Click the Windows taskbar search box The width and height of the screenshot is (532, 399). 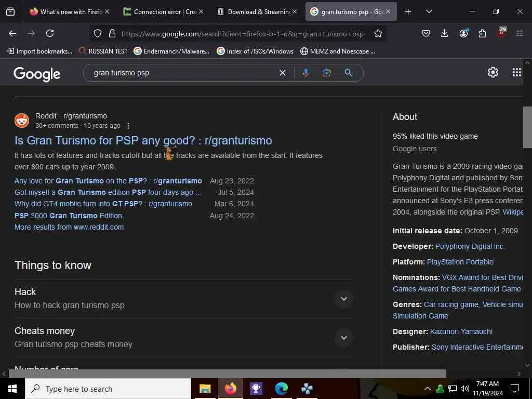(x=108, y=389)
